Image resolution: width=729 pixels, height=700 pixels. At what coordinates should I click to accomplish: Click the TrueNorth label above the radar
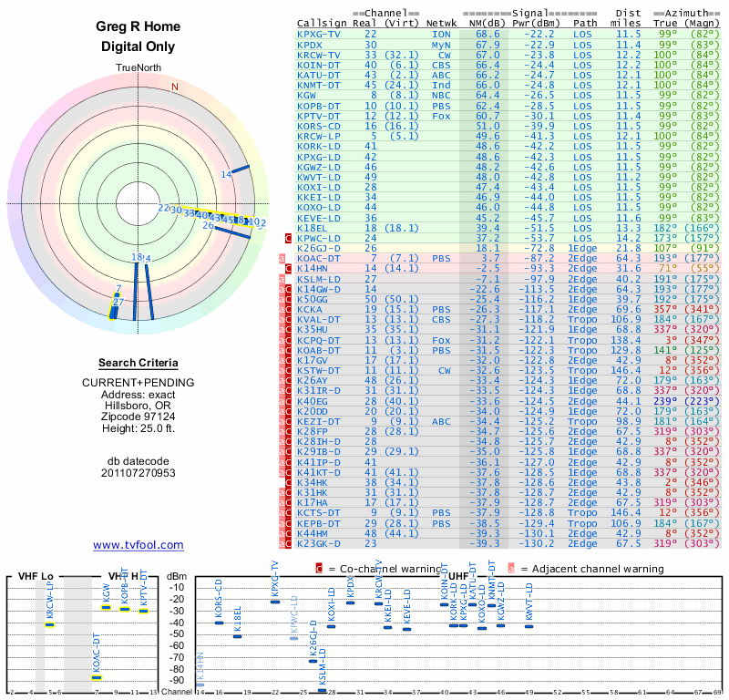coord(139,68)
